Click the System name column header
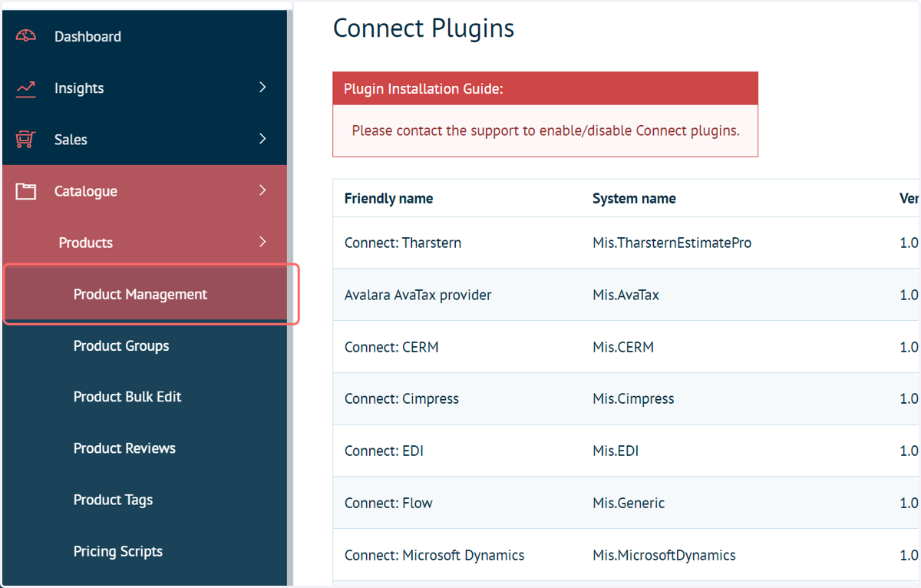This screenshot has width=921, height=588. click(634, 199)
